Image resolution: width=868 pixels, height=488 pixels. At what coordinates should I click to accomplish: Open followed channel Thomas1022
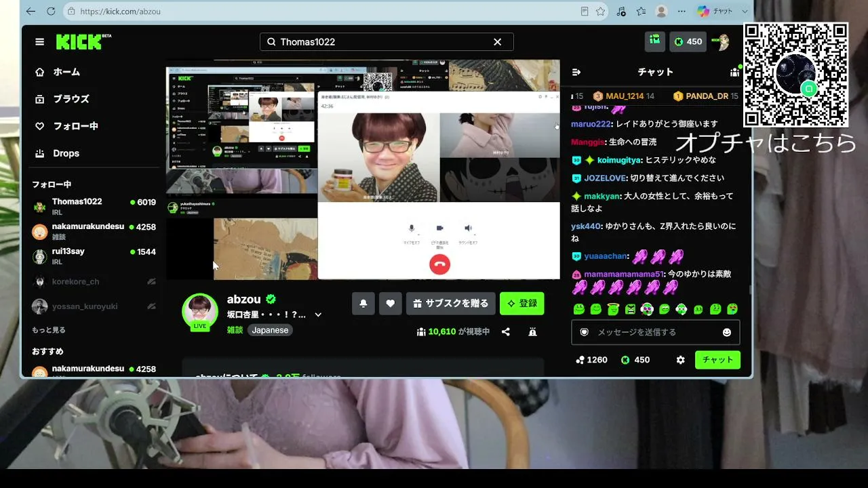(x=94, y=206)
